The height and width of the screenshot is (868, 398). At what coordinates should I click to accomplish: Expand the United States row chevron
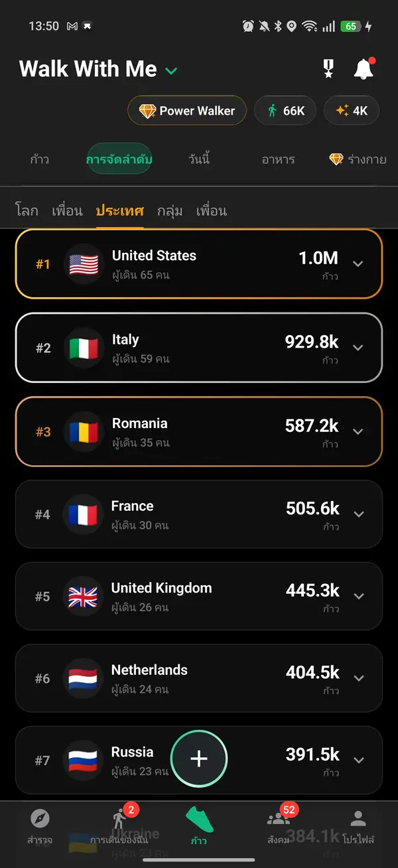click(x=358, y=264)
